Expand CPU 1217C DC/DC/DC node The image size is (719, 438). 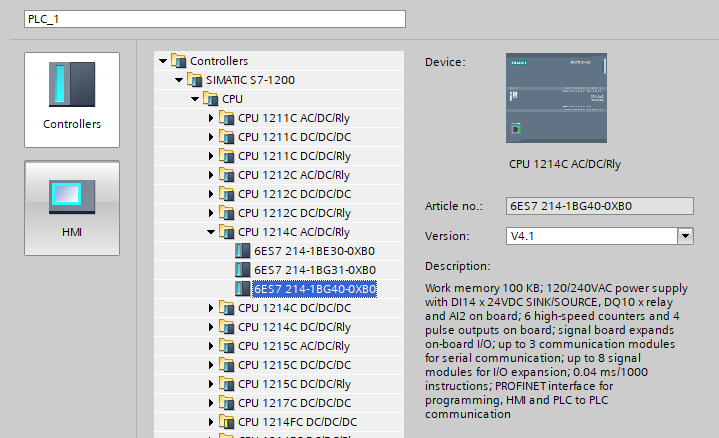pyautogui.click(x=211, y=403)
